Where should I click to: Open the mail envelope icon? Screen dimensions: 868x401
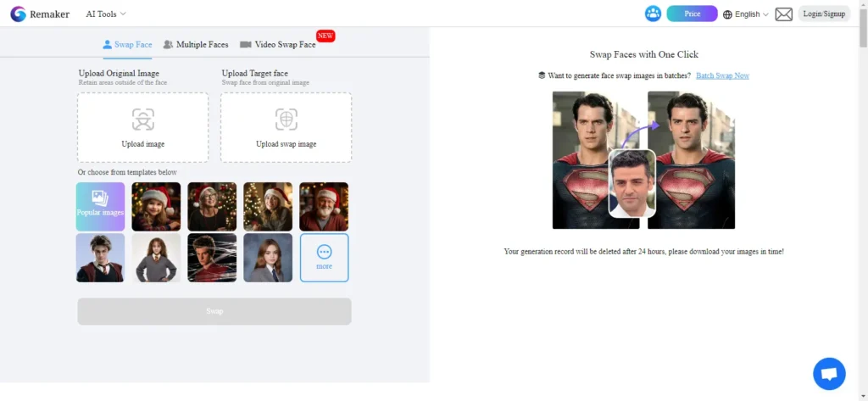[x=783, y=14]
